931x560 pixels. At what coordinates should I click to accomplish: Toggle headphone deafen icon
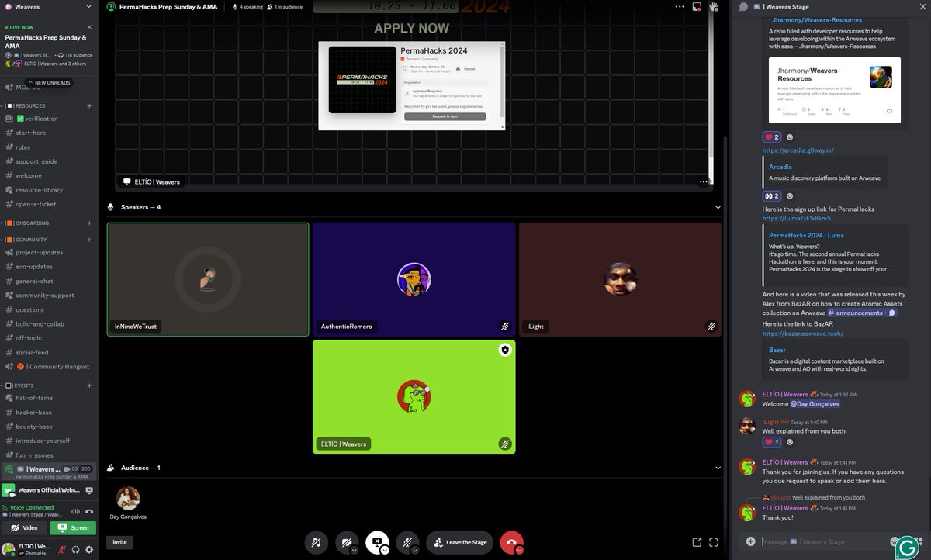[x=75, y=549]
